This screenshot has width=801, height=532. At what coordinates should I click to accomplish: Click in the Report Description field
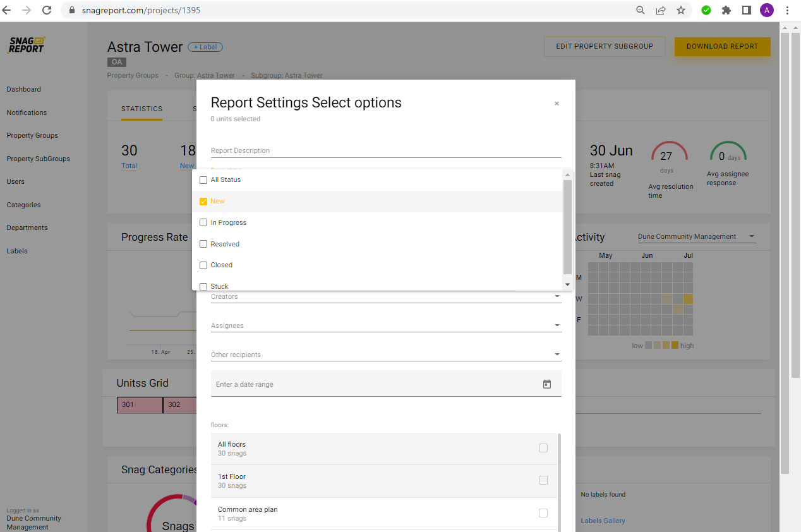[386, 150]
